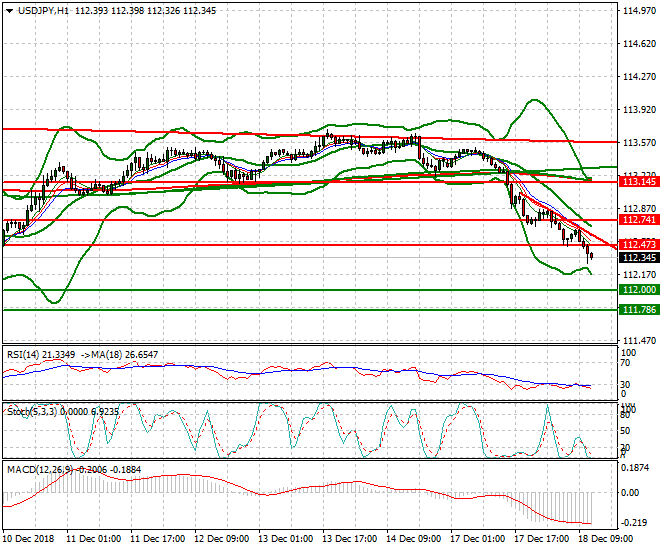Viewport: 660px width, 550px height.
Task: Click the RSI(14) indicator label
Action: click(x=41, y=355)
